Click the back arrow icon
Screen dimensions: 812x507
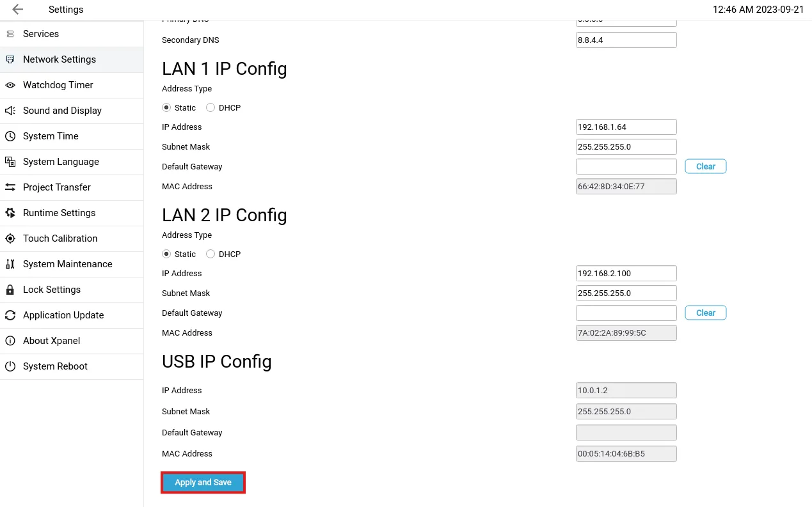[x=17, y=10]
